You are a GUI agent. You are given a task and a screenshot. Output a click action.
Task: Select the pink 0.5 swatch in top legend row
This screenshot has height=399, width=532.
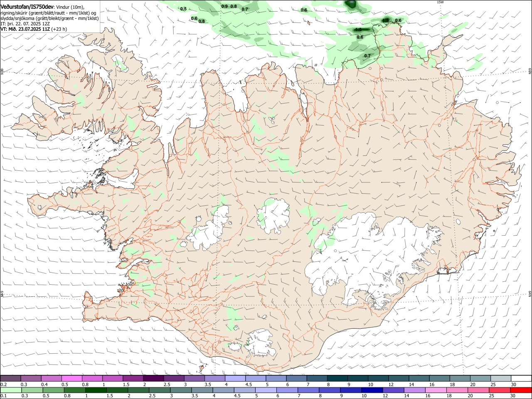71,378
